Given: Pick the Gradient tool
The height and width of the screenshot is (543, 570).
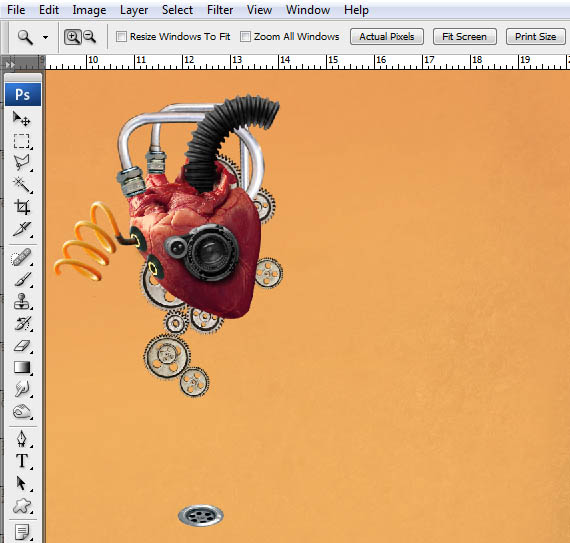Looking at the screenshot, I should click(22, 367).
